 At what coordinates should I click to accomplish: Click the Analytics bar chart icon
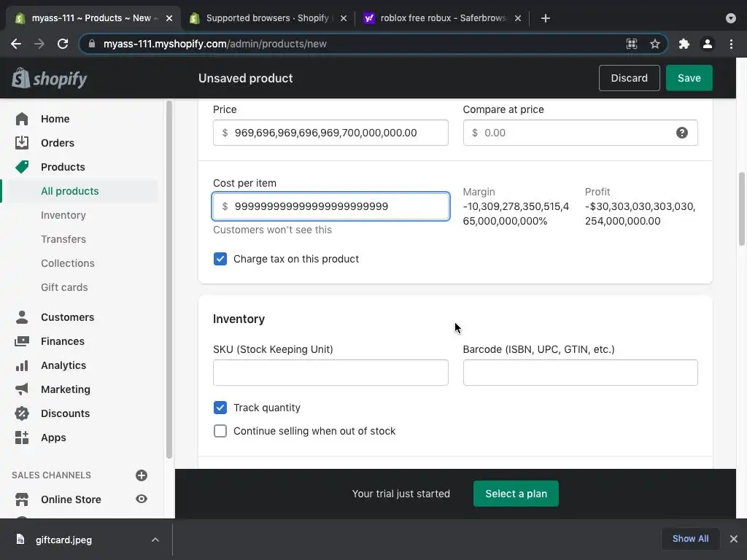click(x=22, y=365)
